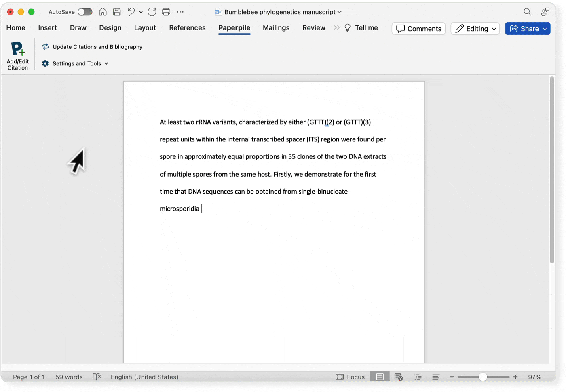Click the Print icon in title bar

tap(166, 12)
